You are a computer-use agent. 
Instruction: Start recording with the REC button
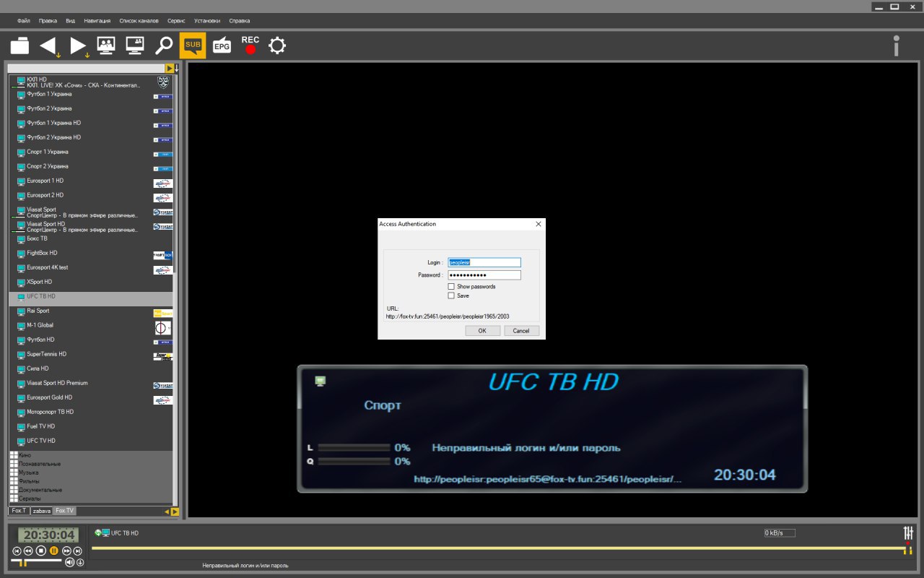(250, 45)
